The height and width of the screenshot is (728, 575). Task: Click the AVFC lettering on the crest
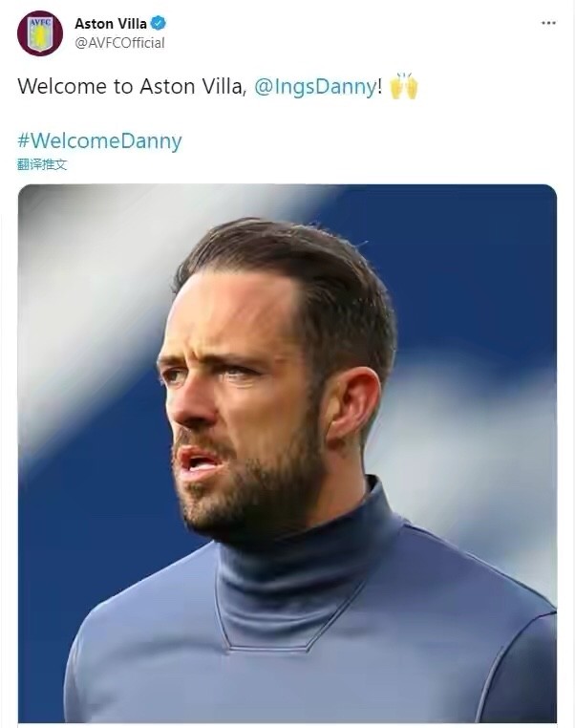coord(40,22)
